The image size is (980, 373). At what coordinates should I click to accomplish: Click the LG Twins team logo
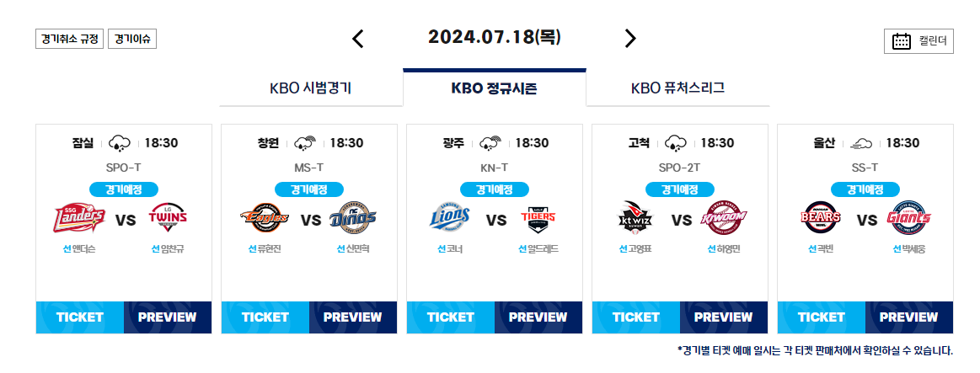(x=168, y=218)
